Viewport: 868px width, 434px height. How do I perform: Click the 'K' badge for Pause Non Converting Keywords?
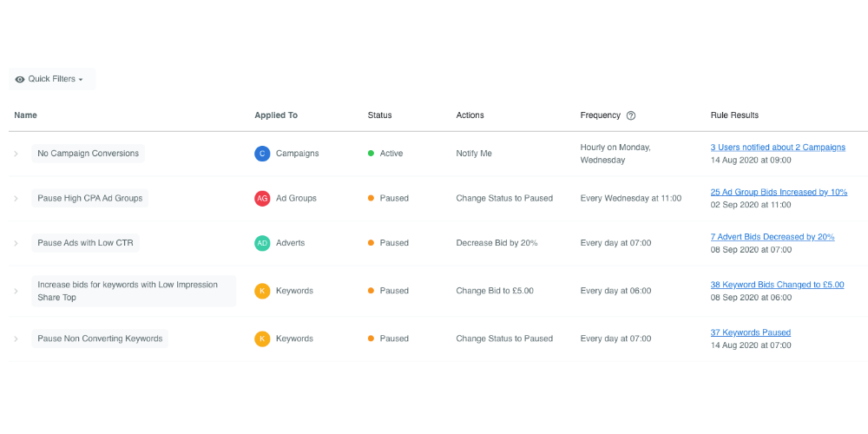click(x=262, y=339)
